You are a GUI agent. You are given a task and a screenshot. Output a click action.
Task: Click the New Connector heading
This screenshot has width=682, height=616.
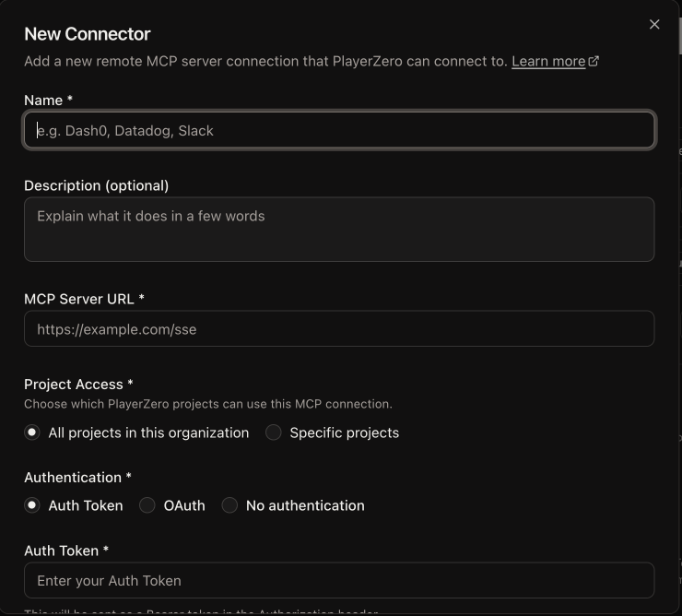pyautogui.click(x=88, y=34)
